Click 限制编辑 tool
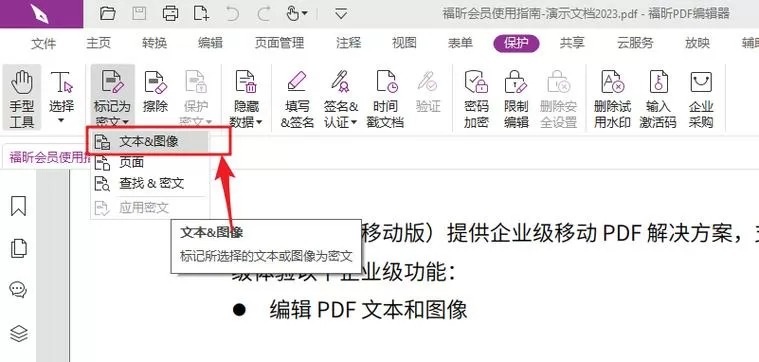Viewport: 759px width, 362px height. 516,98
